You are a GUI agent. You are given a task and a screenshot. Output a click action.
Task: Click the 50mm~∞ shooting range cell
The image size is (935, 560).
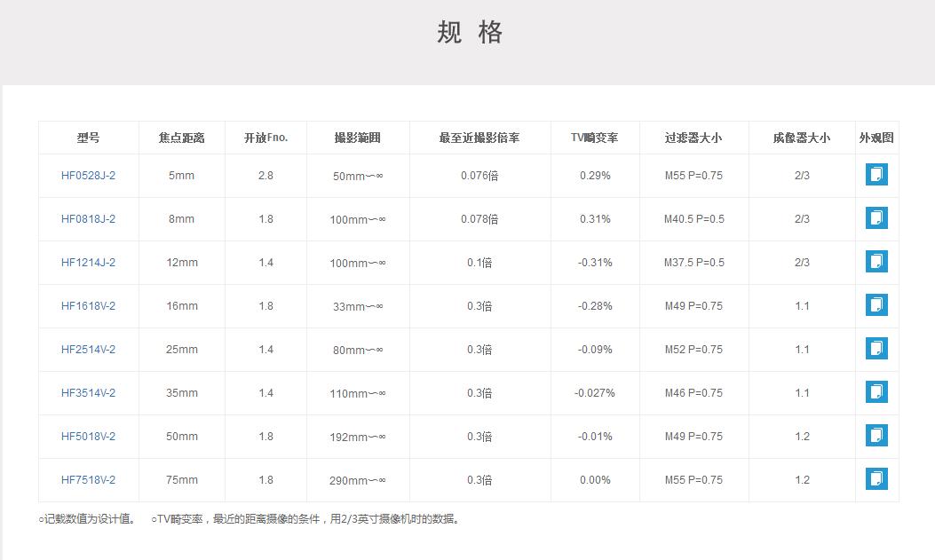358,177
